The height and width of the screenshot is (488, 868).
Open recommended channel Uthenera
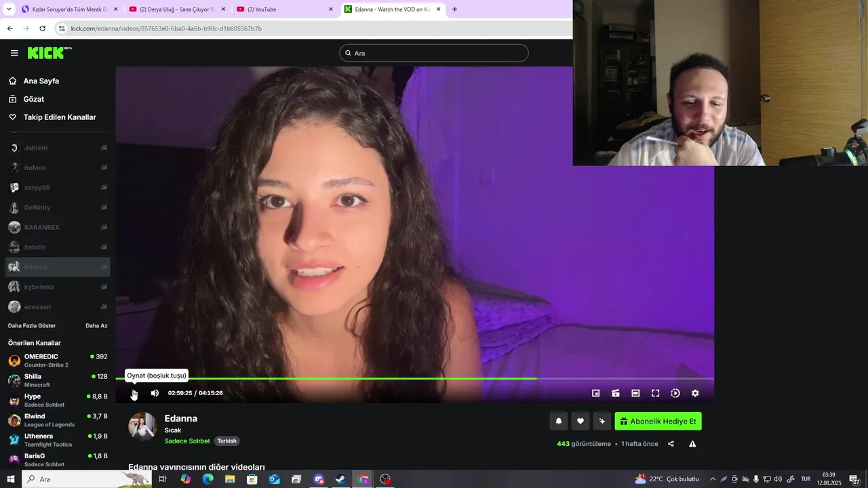tap(58, 440)
